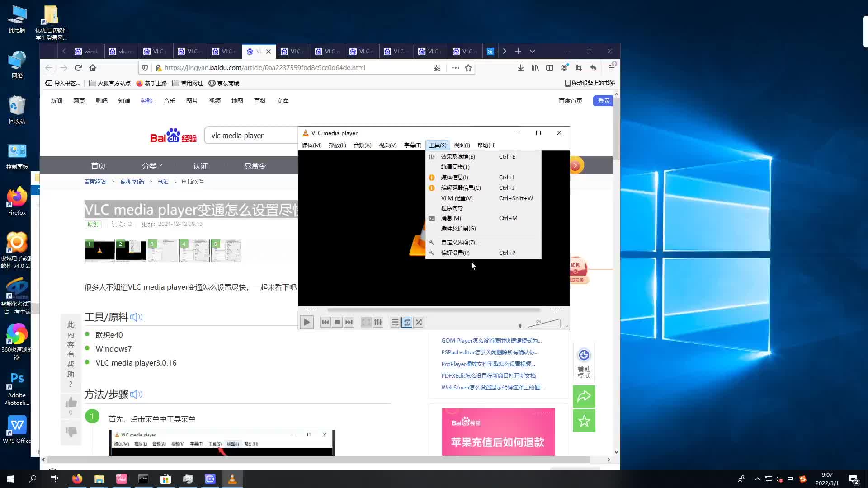Start playback with VLC play button

307,322
